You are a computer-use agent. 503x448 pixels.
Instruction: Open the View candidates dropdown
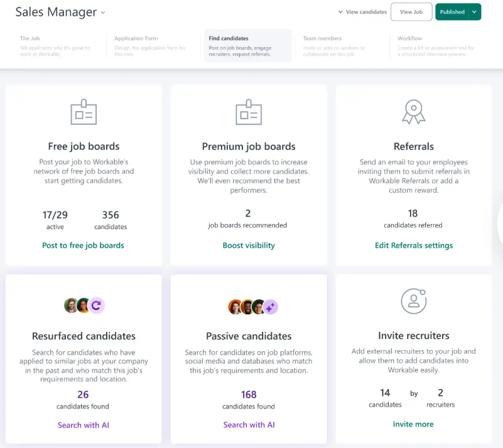pyautogui.click(x=362, y=12)
